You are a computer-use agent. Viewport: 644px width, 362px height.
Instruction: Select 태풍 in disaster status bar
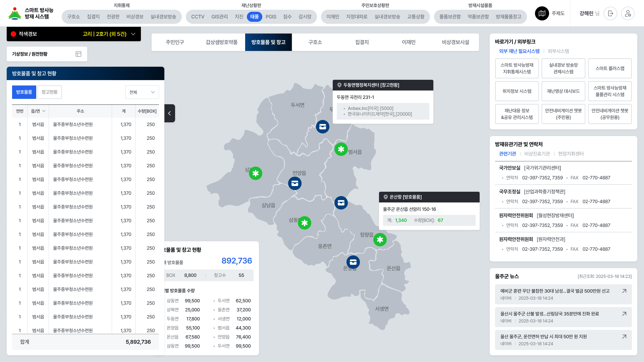[254, 17]
